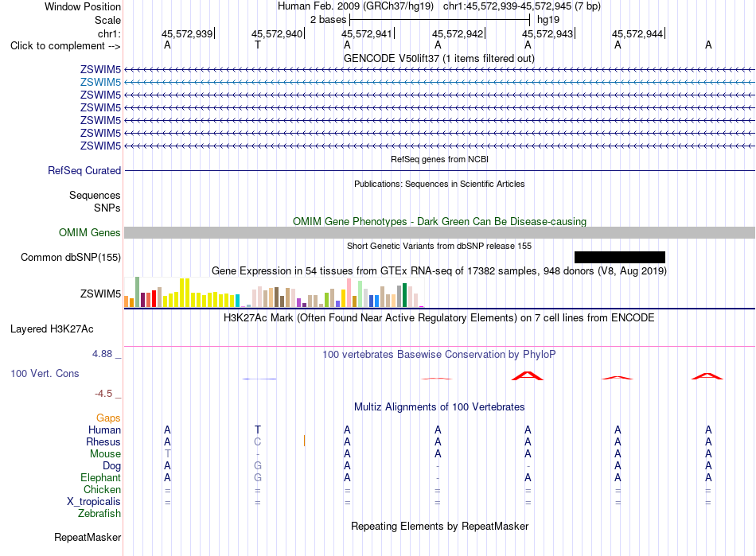Click Repeating Elements by RepeatMasker title

tap(440, 526)
